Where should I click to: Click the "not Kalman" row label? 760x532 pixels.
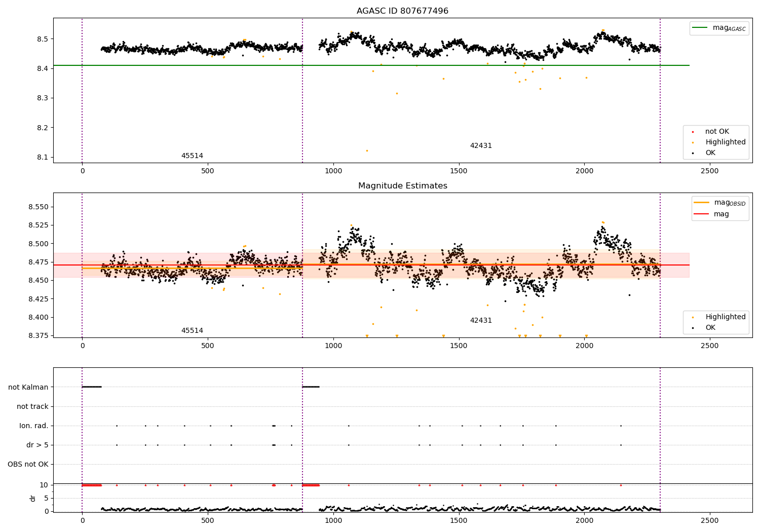coord(28,388)
